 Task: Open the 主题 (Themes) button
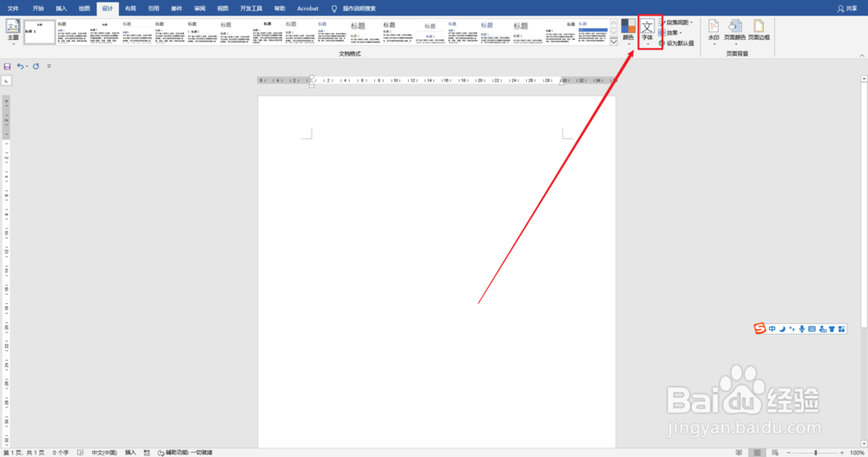pos(13,31)
